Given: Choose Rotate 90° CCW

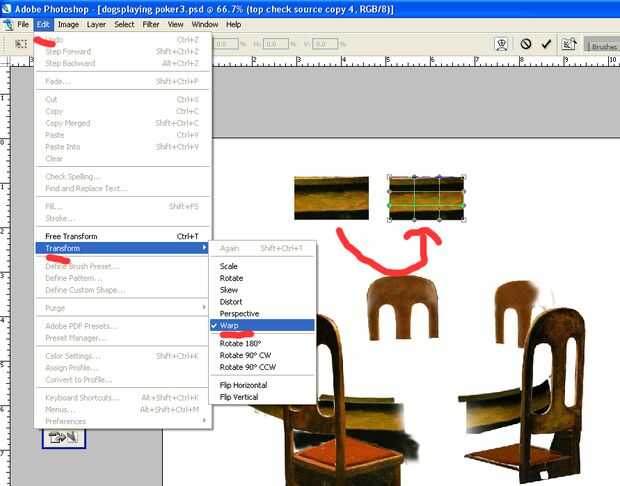Looking at the screenshot, I should coord(263,367).
